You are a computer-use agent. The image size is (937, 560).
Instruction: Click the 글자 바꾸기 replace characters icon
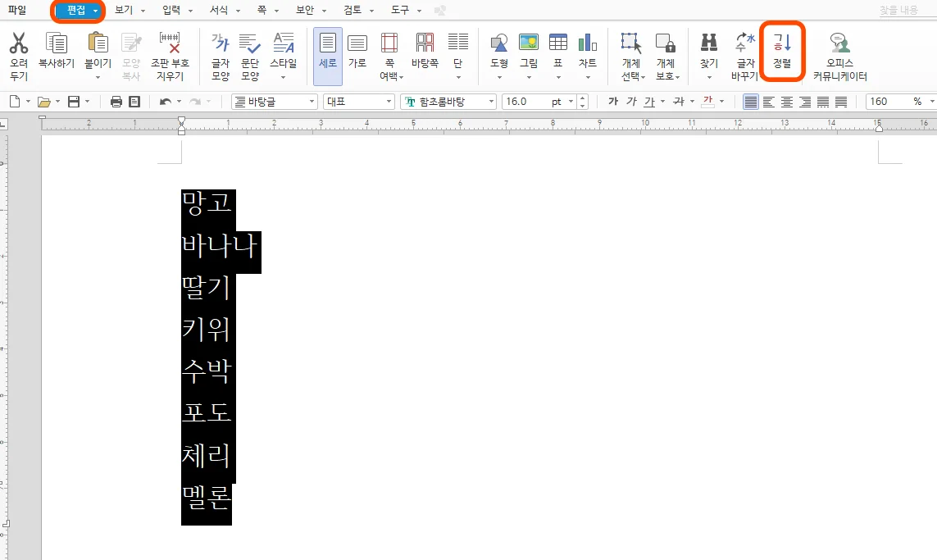tap(744, 43)
